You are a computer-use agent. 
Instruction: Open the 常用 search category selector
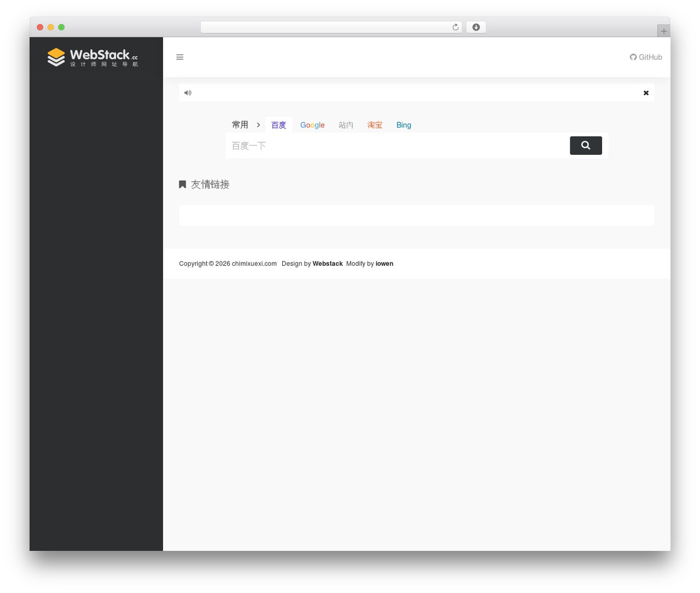(240, 125)
